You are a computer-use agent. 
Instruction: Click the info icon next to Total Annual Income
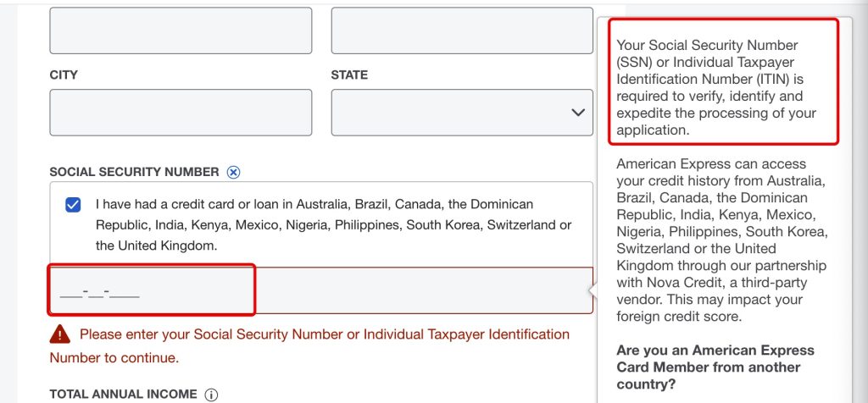click(x=212, y=395)
